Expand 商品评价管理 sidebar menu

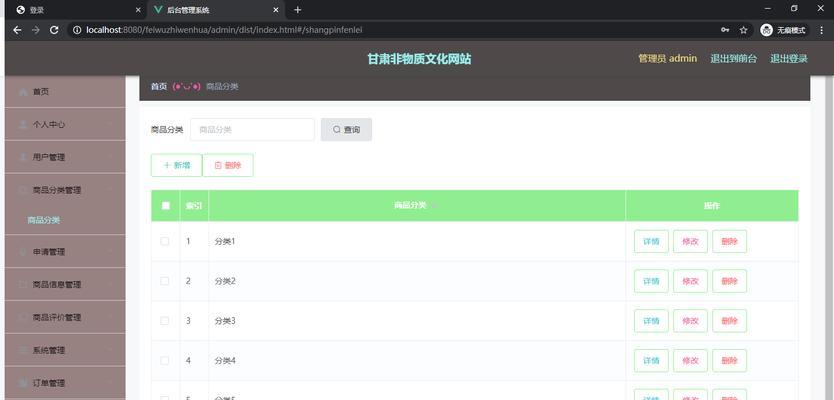65,318
